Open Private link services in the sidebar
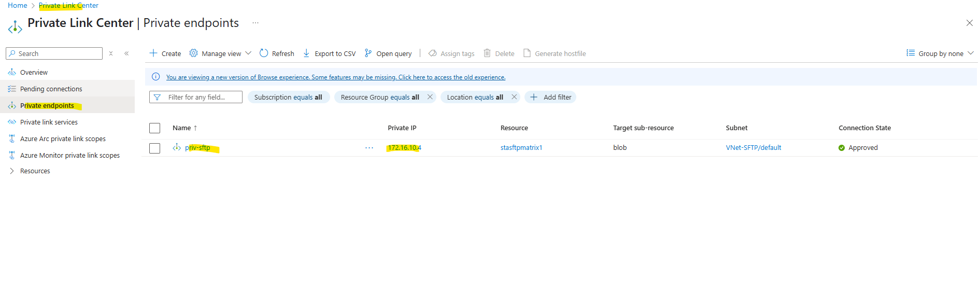The width and height of the screenshot is (980, 291). point(49,122)
